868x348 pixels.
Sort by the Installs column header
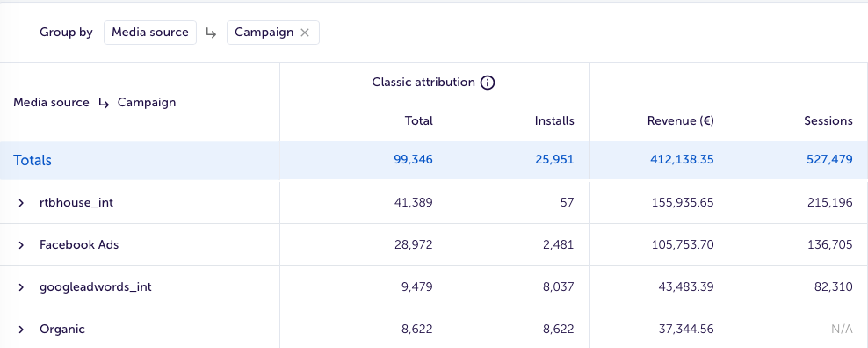pyautogui.click(x=554, y=120)
